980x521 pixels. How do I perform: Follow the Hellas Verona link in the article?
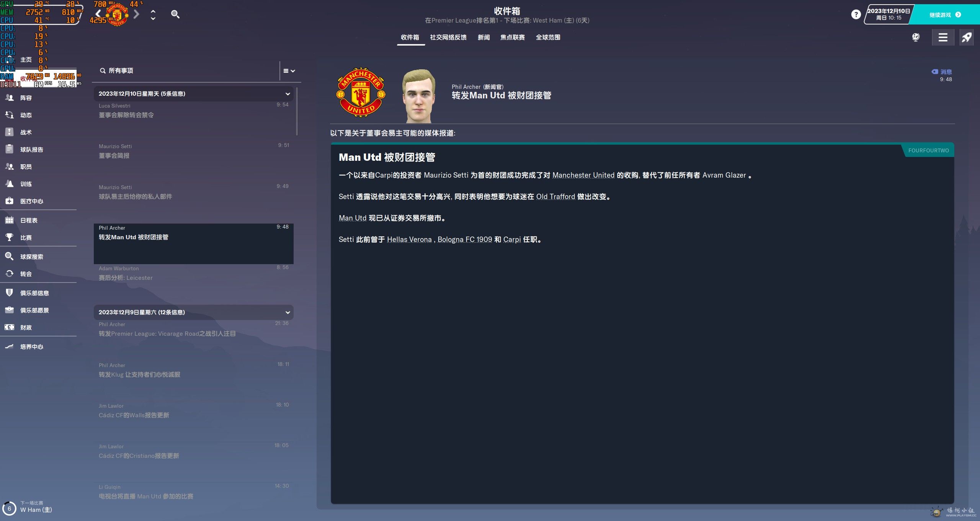[409, 239]
